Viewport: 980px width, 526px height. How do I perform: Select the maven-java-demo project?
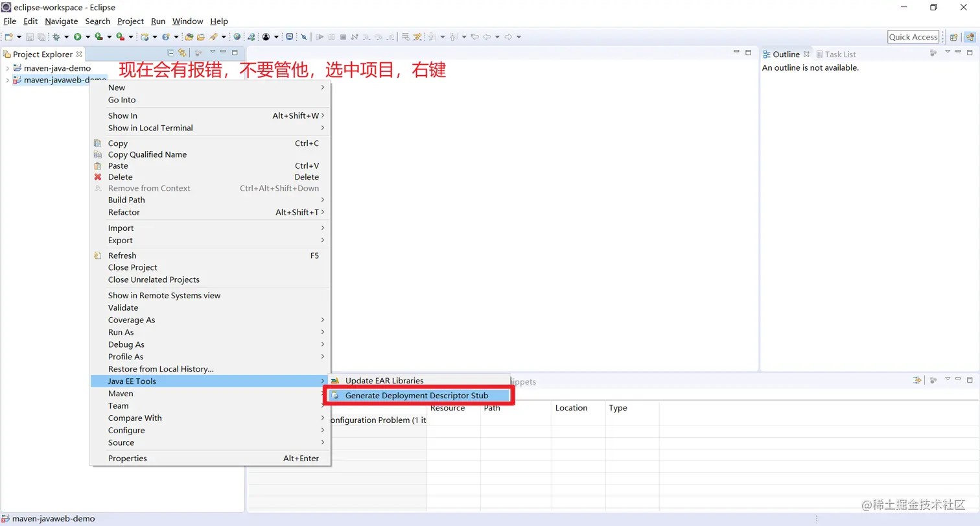click(x=57, y=68)
